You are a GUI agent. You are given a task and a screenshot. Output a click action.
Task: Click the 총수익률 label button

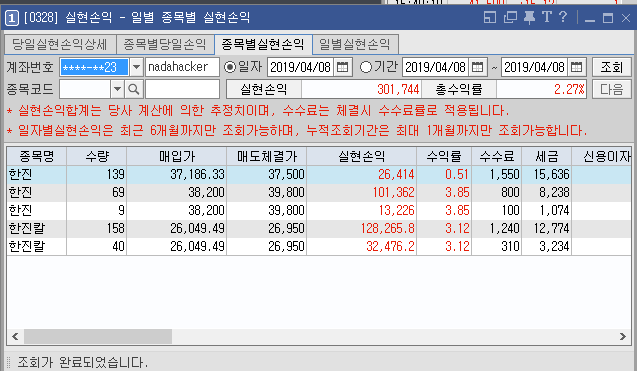coord(459,89)
